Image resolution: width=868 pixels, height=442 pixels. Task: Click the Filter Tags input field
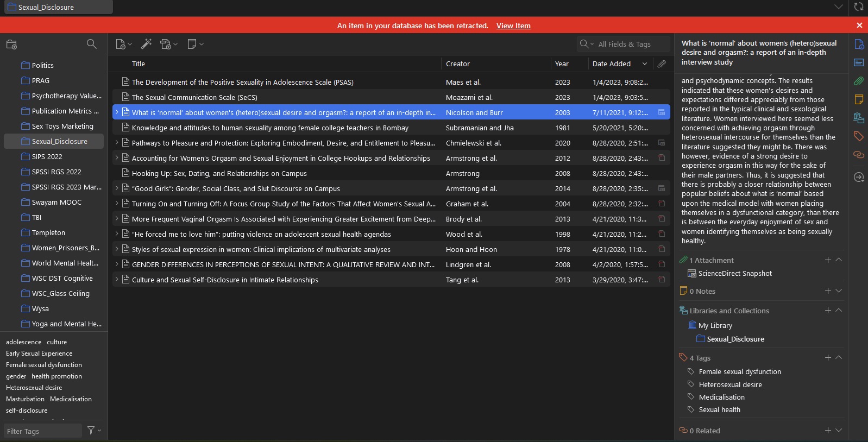42,431
